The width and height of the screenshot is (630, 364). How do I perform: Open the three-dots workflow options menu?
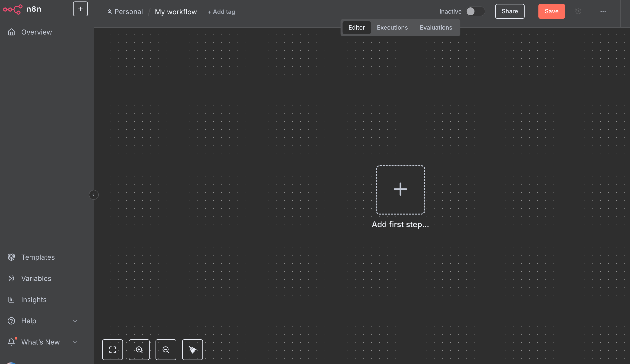[x=603, y=11]
